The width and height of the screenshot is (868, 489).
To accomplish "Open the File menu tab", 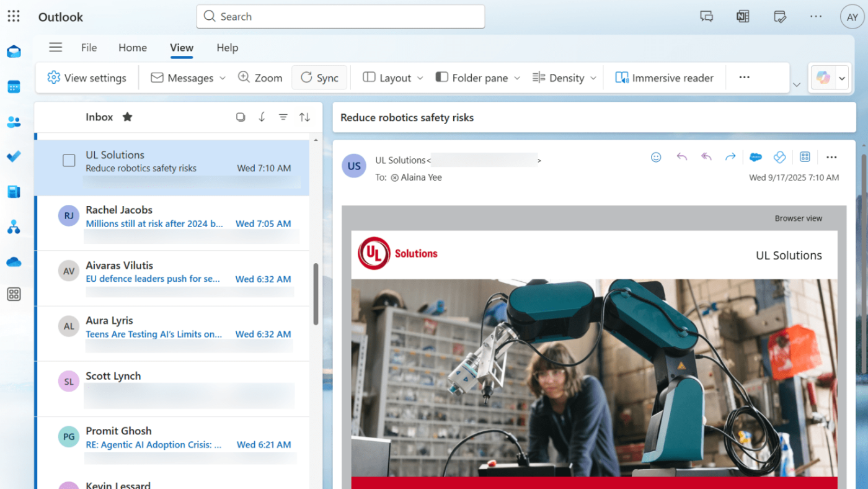I will (x=89, y=48).
